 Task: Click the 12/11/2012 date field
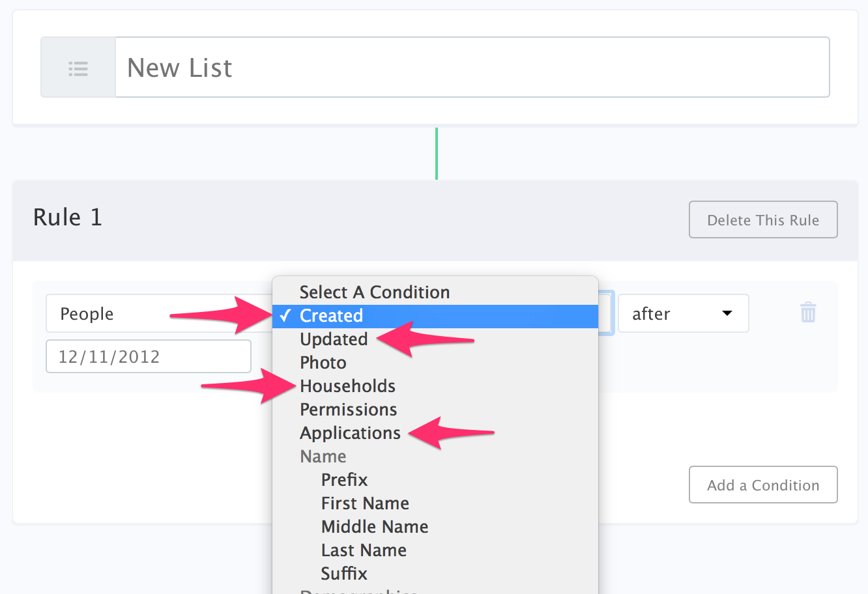[x=148, y=357]
